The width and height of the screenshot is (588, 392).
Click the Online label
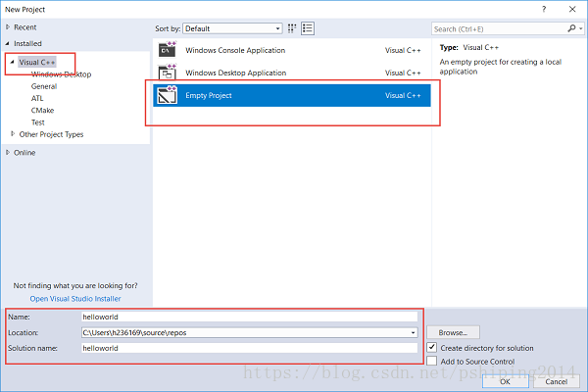click(x=24, y=153)
